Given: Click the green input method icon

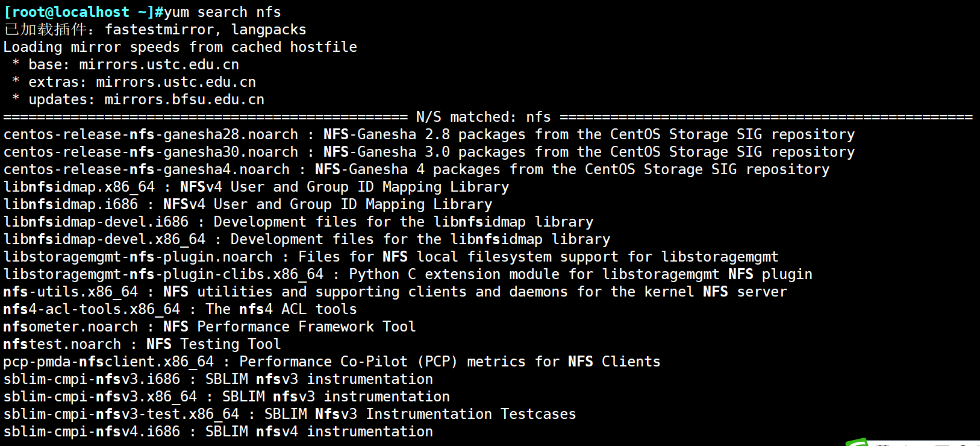Looking at the screenshot, I should 857,443.
